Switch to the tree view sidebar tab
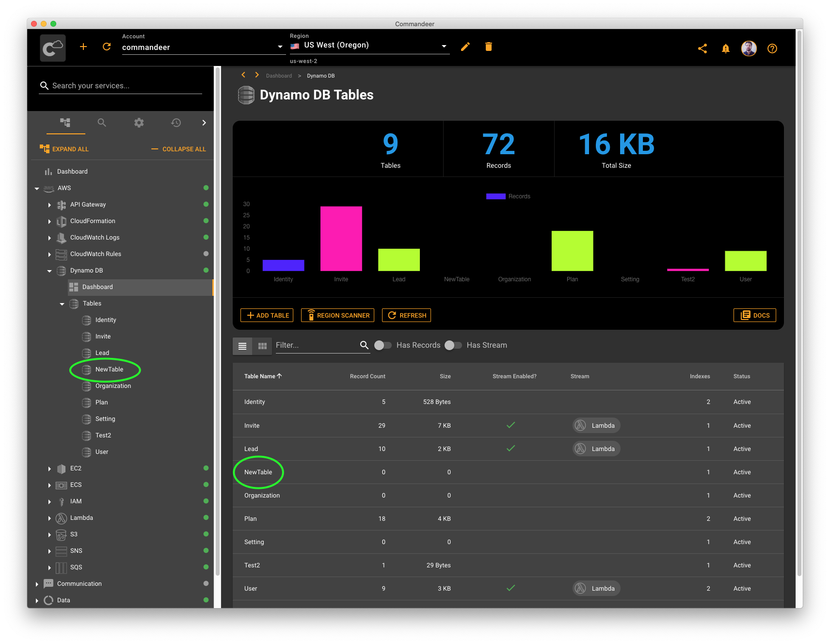 coord(65,123)
